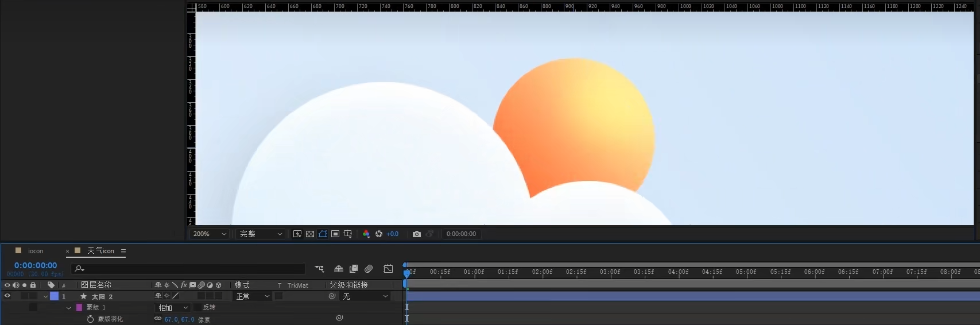Select the 太阳 2 layer name
This screenshot has height=325, width=980.
(102, 297)
